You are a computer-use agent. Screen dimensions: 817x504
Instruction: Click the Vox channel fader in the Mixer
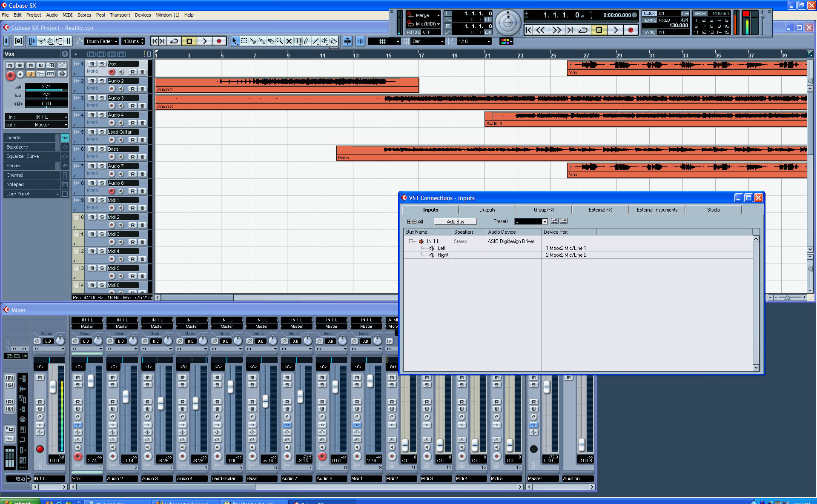click(x=91, y=380)
